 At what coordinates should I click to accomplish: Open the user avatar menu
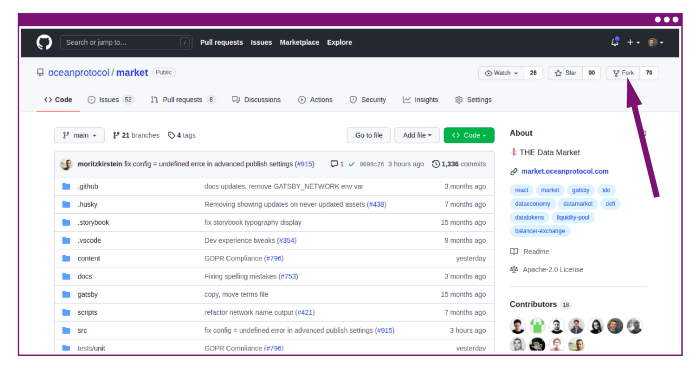[x=655, y=42]
